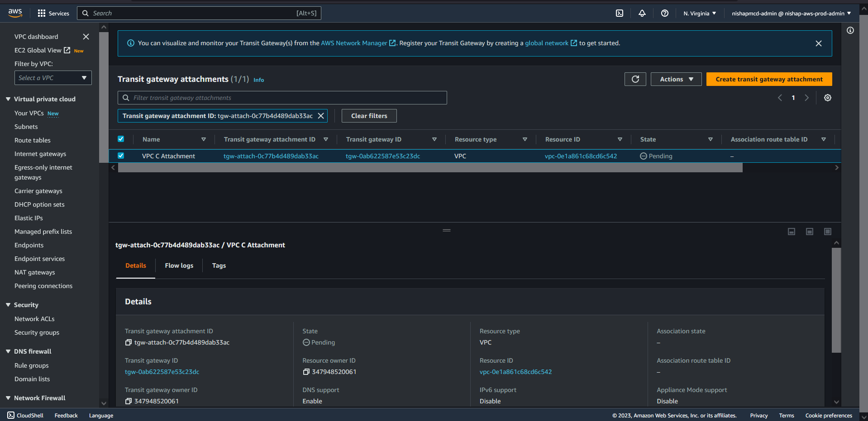Uncheck the VPC C Attachment row
Viewport: 868px width, 421px height.
[x=121, y=156]
